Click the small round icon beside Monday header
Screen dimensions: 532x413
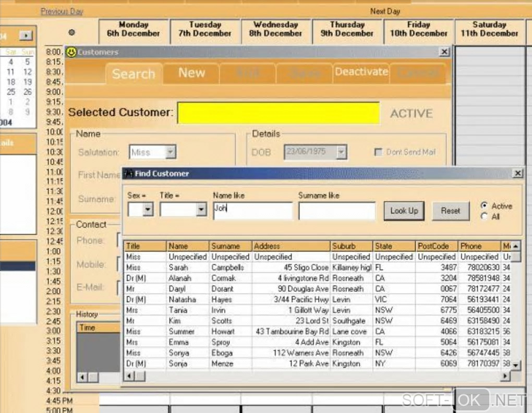(x=72, y=32)
